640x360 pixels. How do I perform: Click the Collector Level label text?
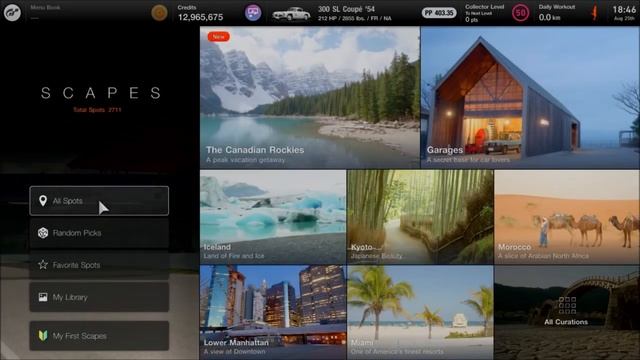point(484,7)
